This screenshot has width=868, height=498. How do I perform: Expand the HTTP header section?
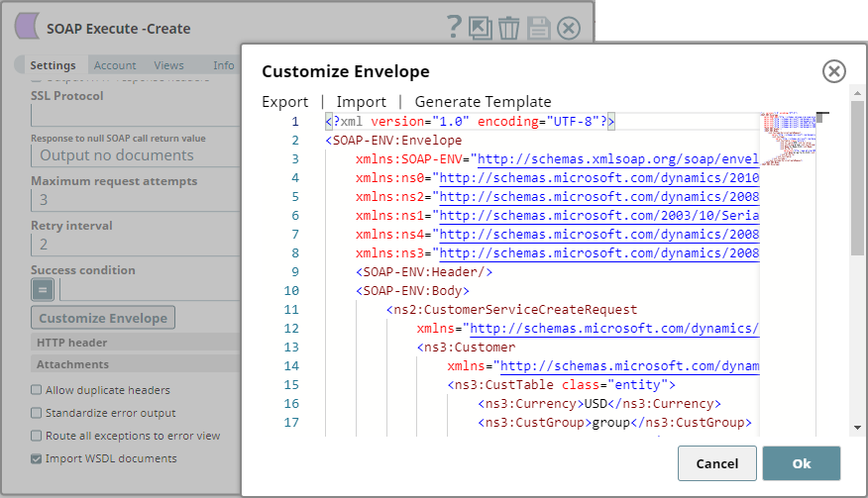(x=72, y=343)
